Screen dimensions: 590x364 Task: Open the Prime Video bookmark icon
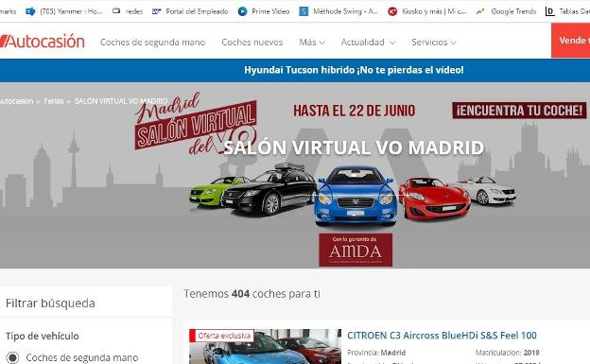[x=243, y=11]
